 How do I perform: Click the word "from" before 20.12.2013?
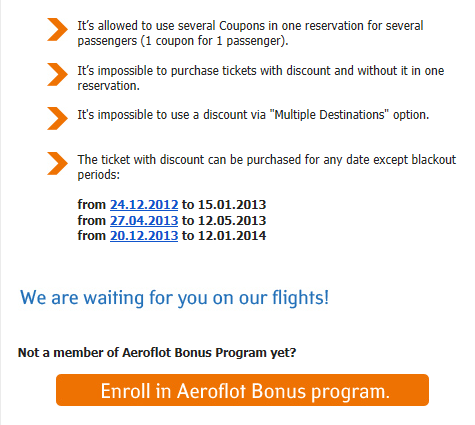click(x=92, y=236)
